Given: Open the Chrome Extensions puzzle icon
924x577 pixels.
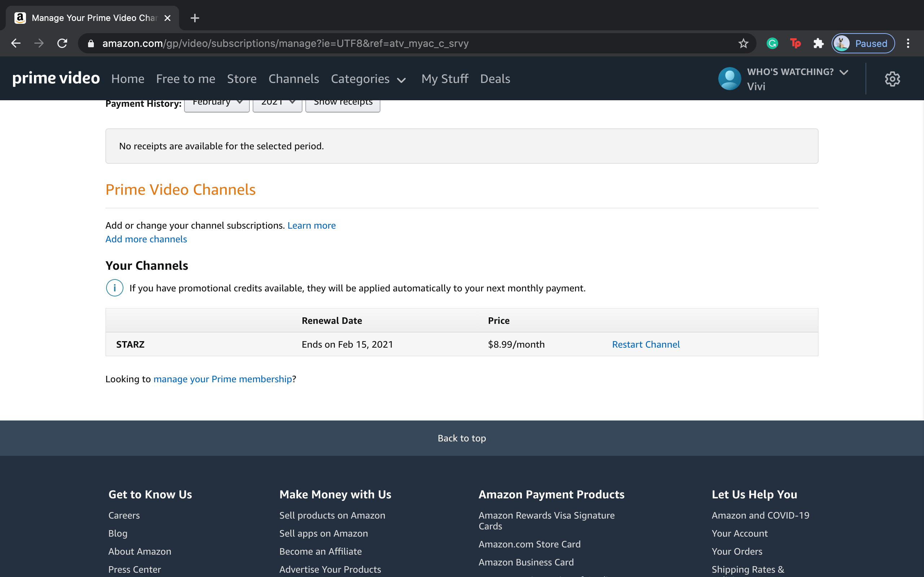Looking at the screenshot, I should point(818,44).
